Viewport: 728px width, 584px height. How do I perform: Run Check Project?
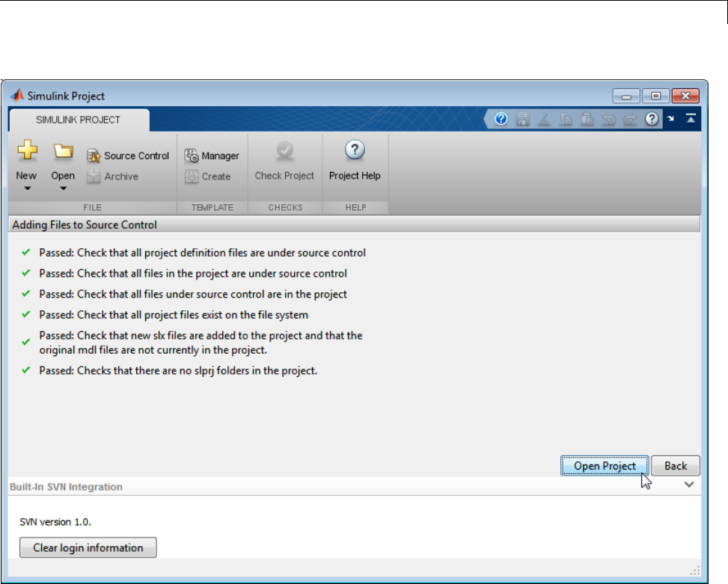[x=284, y=162]
